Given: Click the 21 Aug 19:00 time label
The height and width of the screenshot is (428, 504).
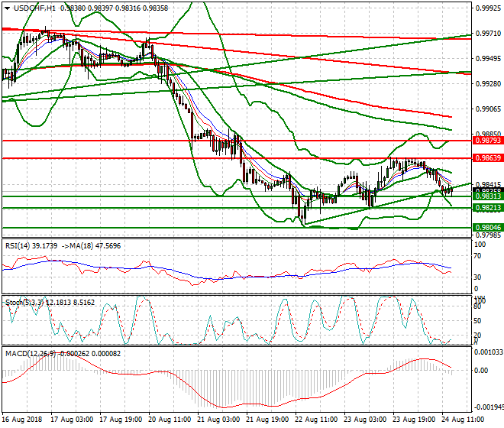Looking at the screenshot, I should [x=267, y=420].
